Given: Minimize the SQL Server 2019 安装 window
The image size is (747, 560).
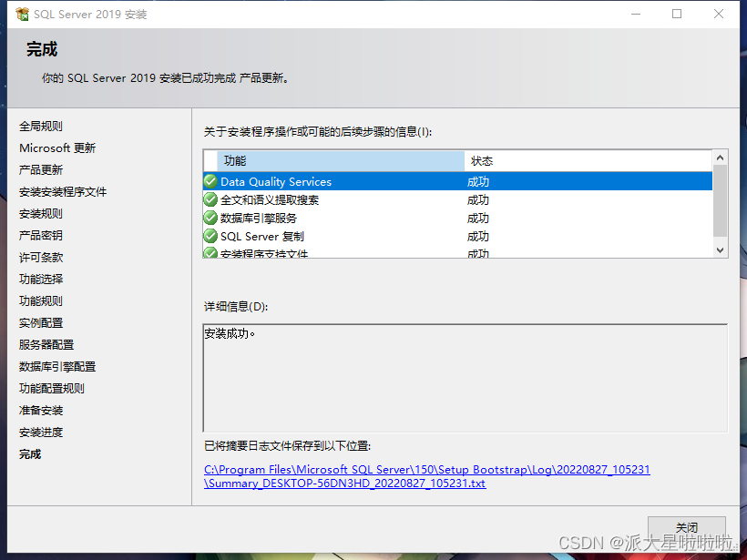Looking at the screenshot, I should 636,15.
